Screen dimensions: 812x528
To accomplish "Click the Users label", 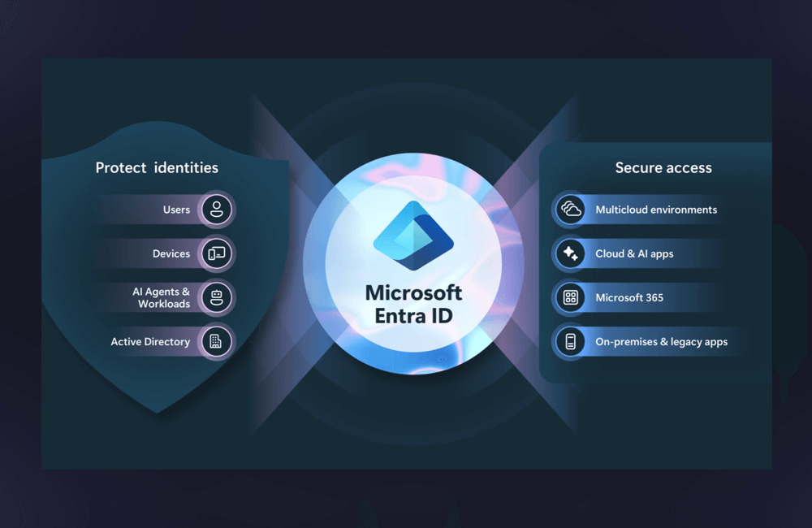I will [x=176, y=210].
